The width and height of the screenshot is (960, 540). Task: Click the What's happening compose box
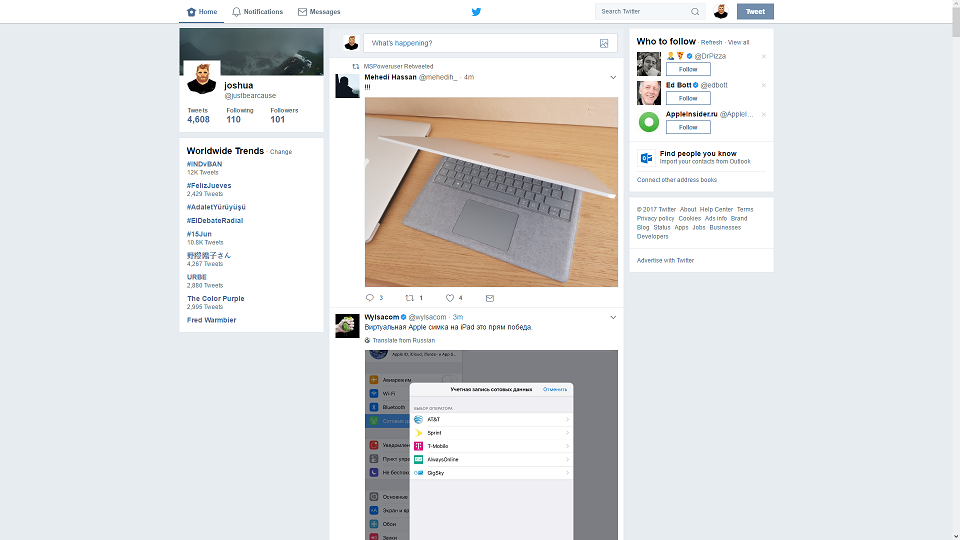[490, 43]
